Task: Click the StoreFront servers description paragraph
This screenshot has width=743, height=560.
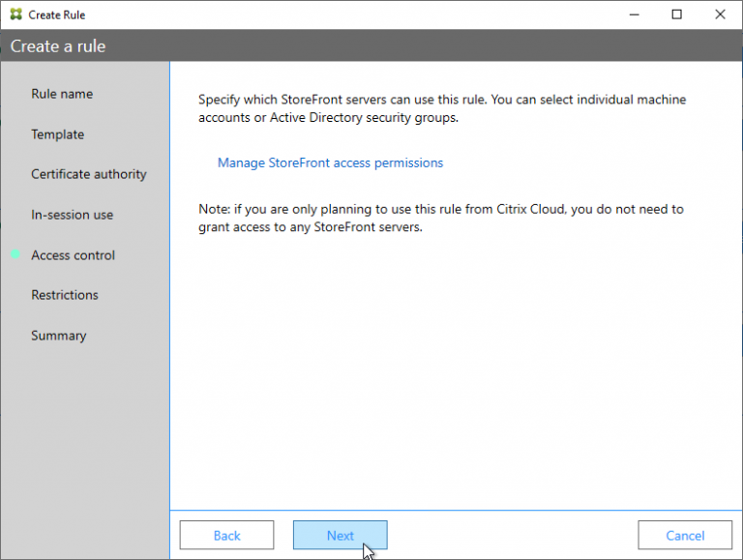Action: [x=442, y=108]
